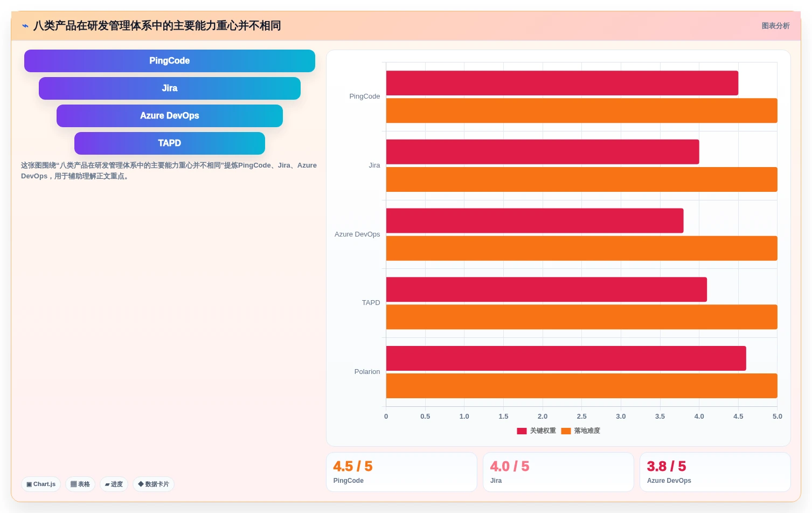The height and width of the screenshot is (513, 812).
Task: Click the 5.0 x-axis tick label
Action: (777, 417)
